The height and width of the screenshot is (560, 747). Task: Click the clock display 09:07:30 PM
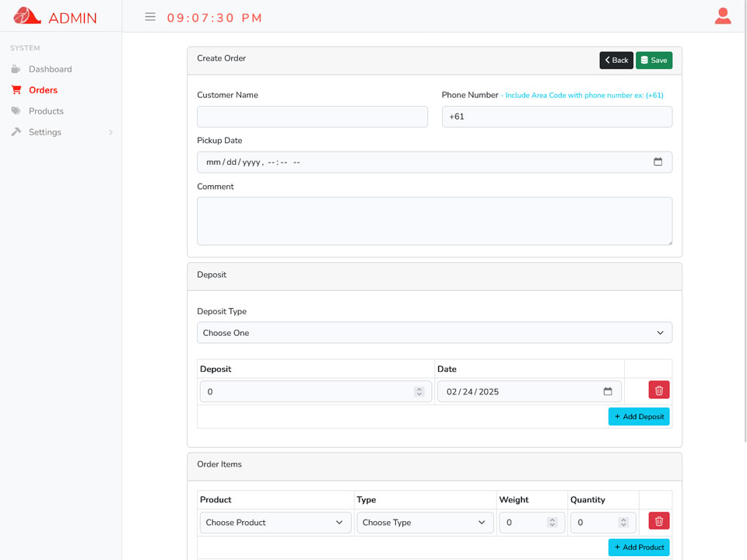pyautogui.click(x=215, y=18)
